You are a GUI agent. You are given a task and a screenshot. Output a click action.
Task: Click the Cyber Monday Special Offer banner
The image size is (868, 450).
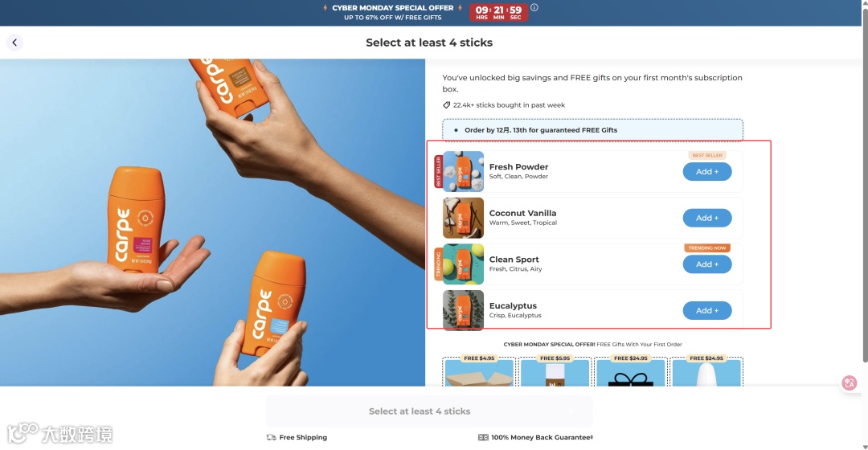click(x=393, y=12)
